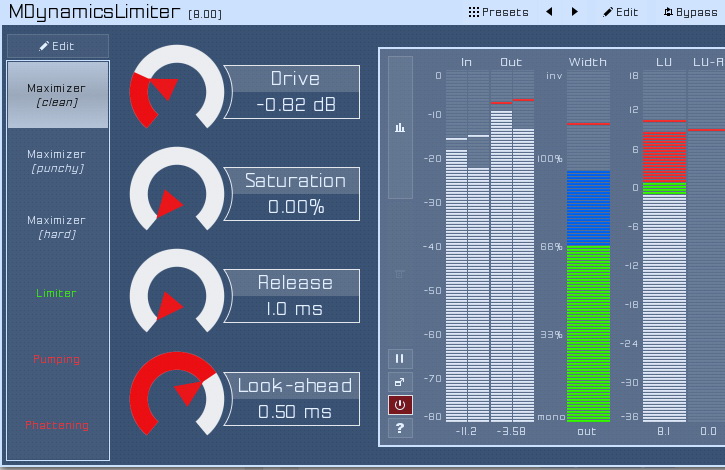The height and width of the screenshot is (470, 725).
Task: Click In level readout -11.2
Action: (x=466, y=431)
